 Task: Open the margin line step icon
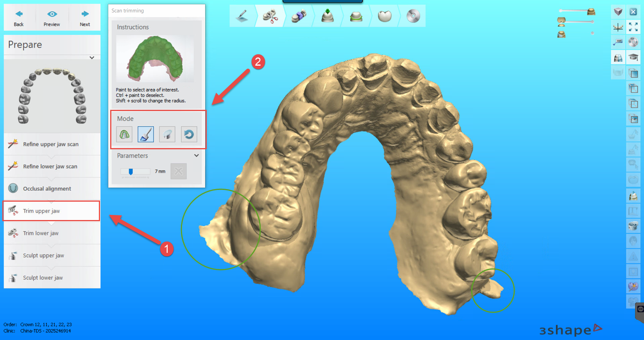coord(356,16)
